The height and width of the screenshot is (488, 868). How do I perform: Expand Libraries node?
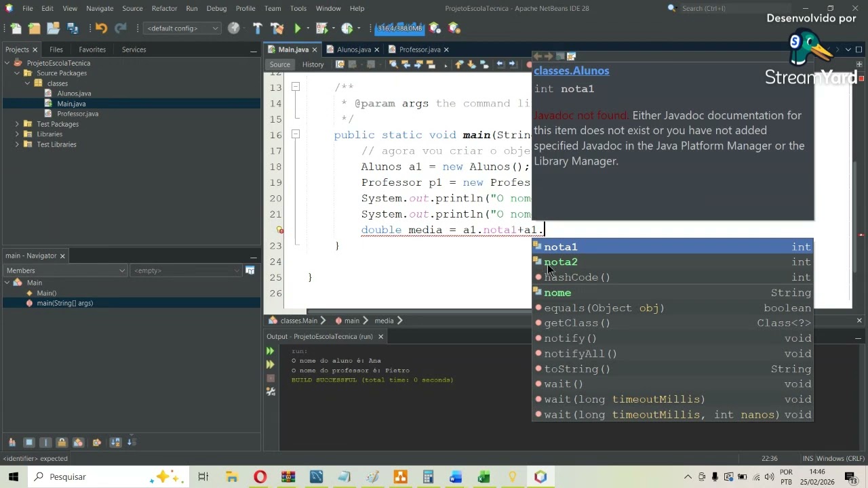[x=17, y=134]
